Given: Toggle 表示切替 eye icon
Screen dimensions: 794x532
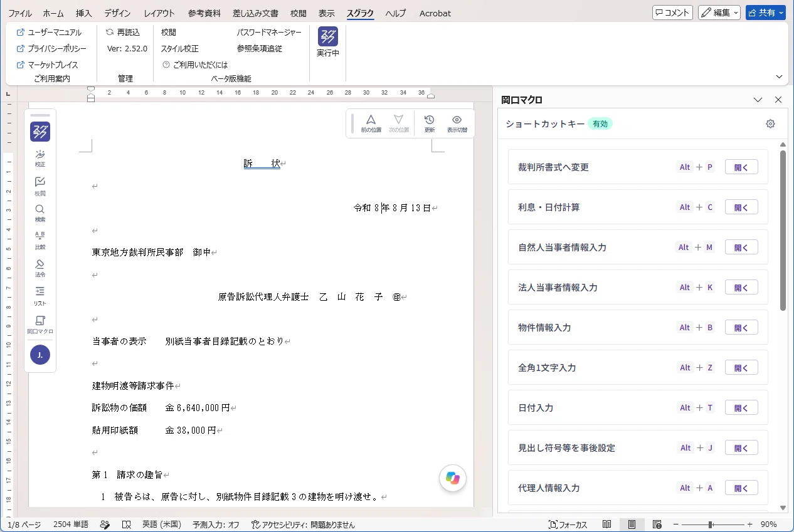Looking at the screenshot, I should coord(457,123).
